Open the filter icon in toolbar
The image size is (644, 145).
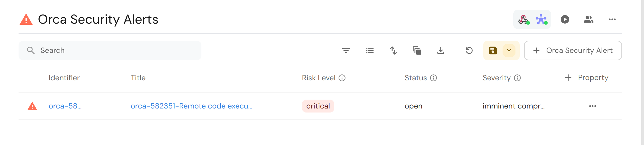346,50
